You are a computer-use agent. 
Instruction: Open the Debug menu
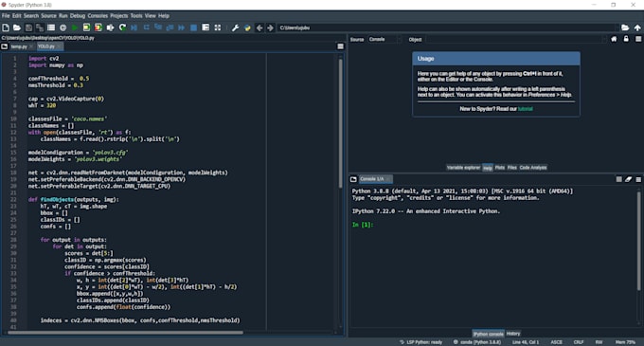[x=78, y=15]
